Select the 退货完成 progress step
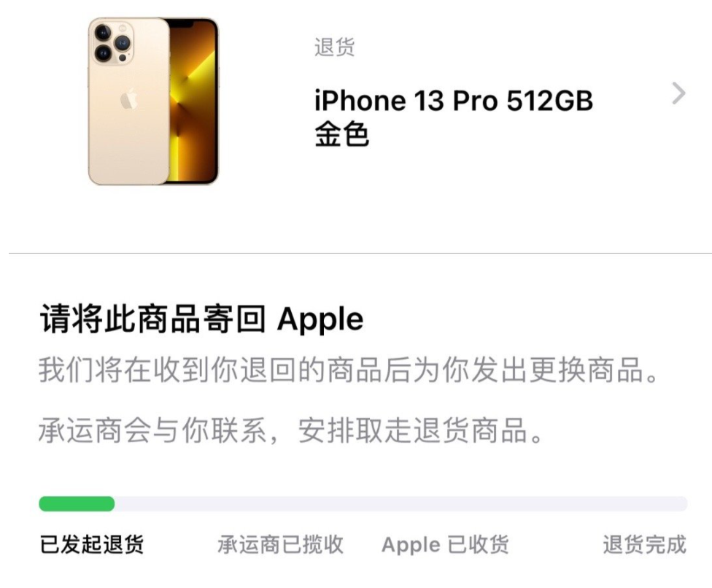 pos(644,544)
